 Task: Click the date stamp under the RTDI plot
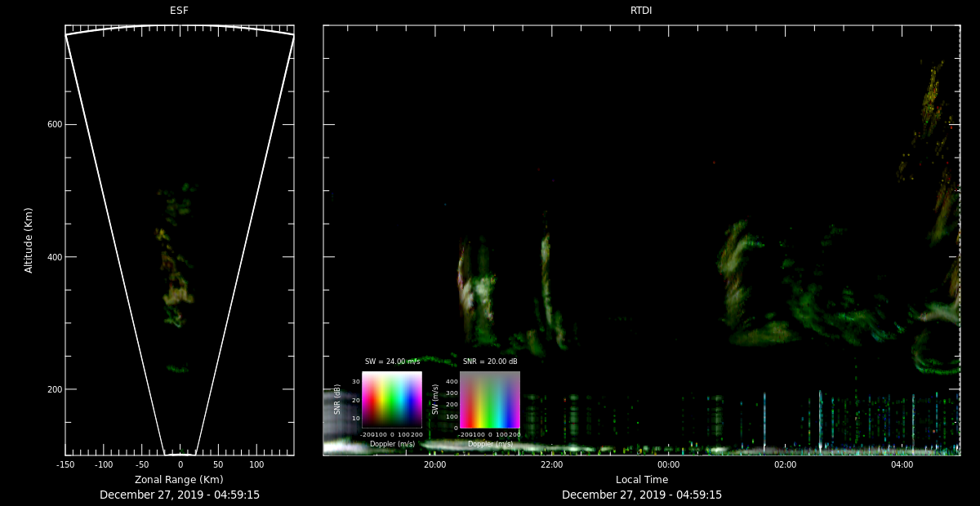(x=642, y=495)
